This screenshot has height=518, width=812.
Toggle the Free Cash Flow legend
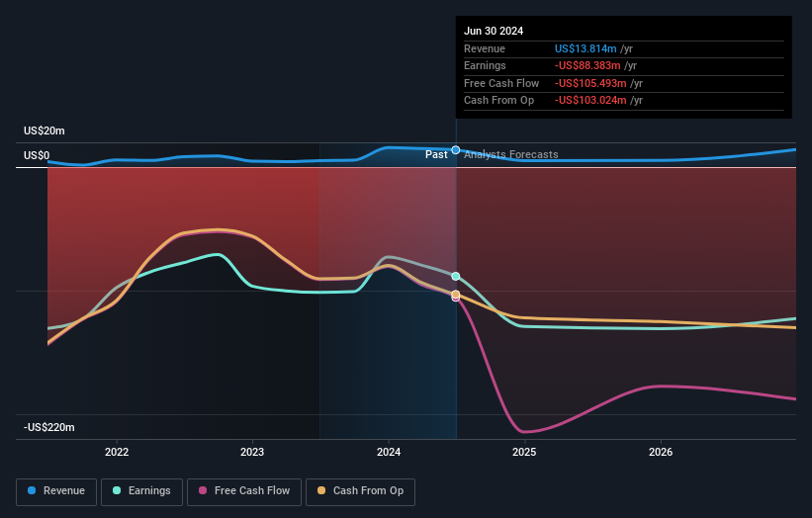point(244,491)
